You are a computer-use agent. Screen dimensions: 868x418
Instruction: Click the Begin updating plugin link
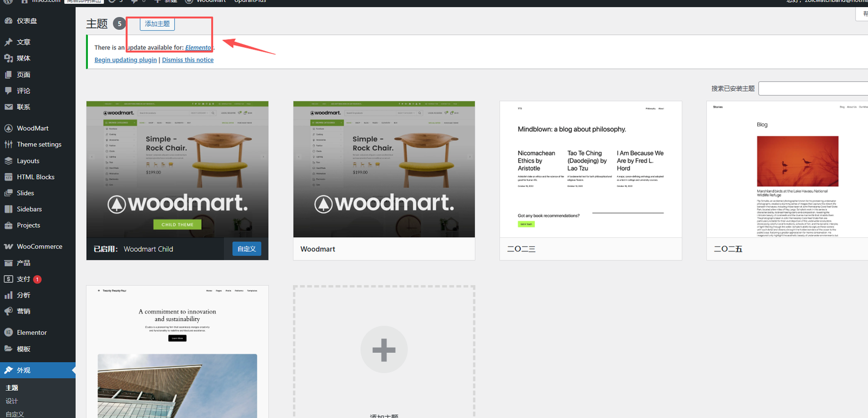click(125, 60)
